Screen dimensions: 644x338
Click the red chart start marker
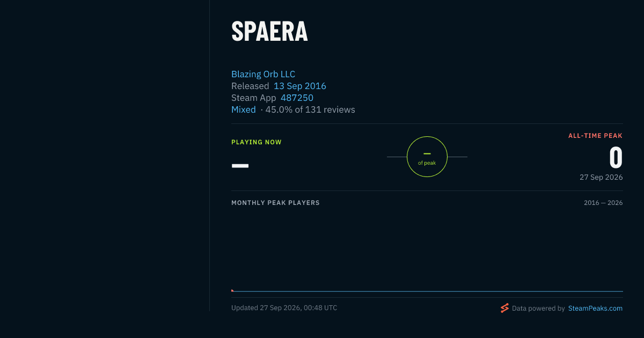(232, 290)
